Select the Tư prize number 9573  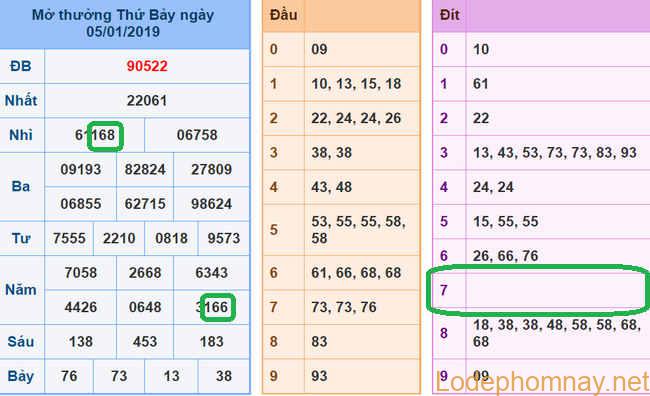[224, 238]
